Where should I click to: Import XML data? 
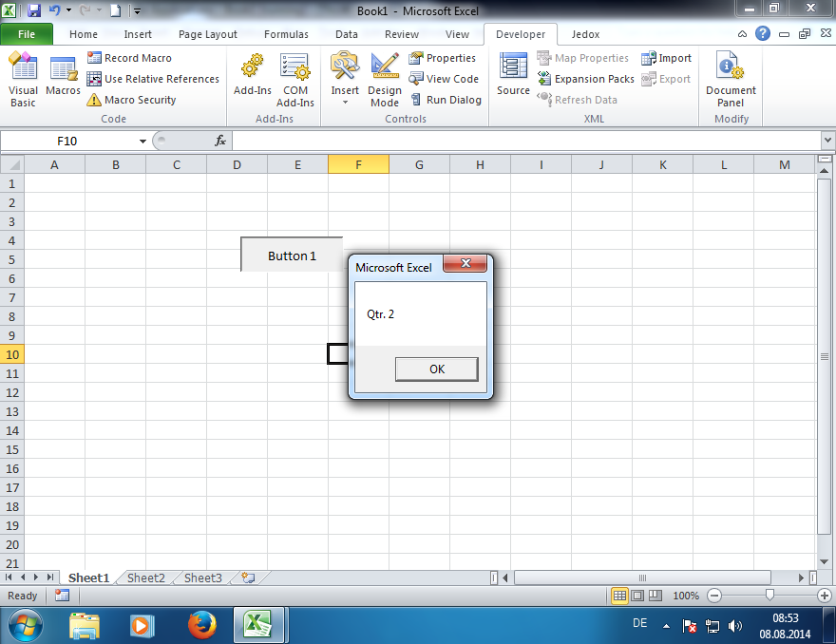667,58
